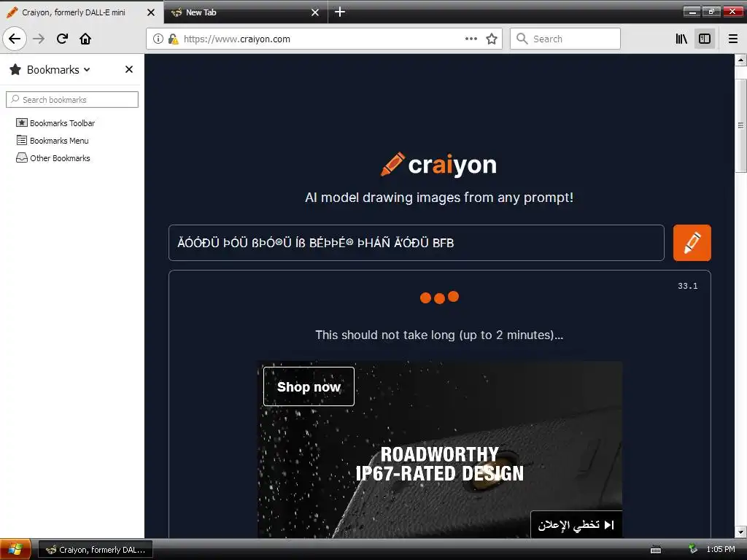Image resolution: width=747 pixels, height=560 pixels.
Task: Show site information icon in address bar
Action: tap(158, 39)
